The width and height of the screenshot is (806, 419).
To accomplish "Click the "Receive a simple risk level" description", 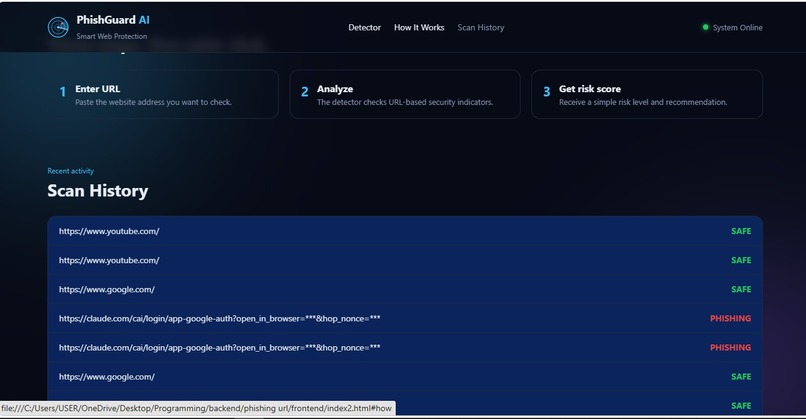I will click(643, 102).
